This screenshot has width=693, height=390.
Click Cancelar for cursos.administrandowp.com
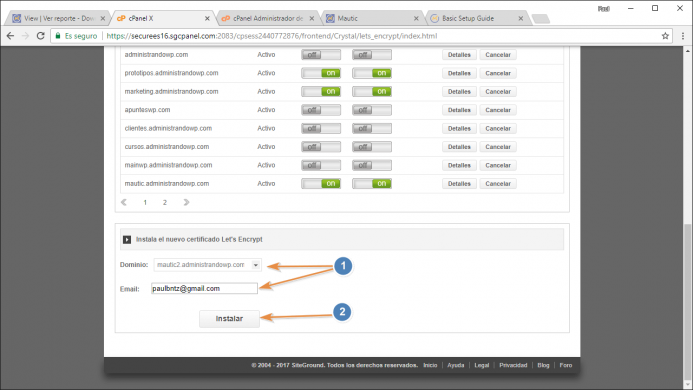[498, 147]
